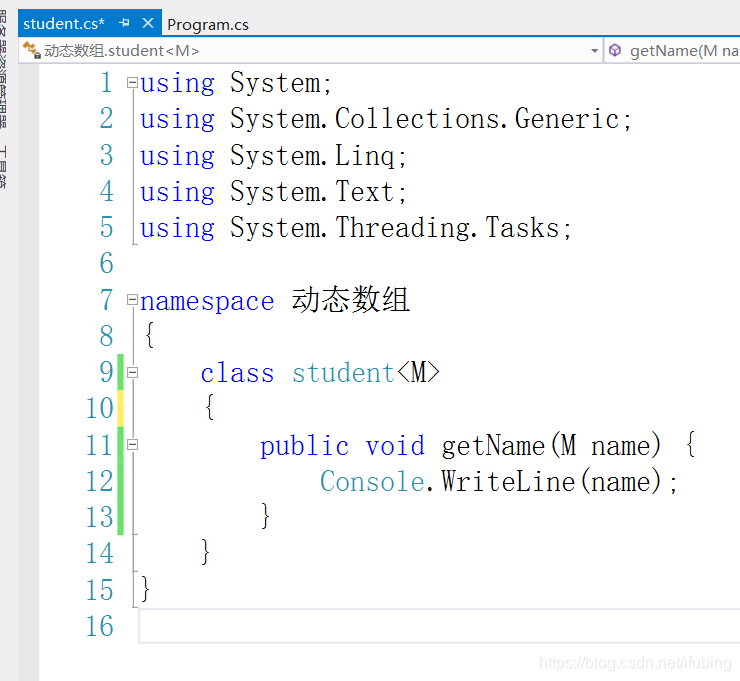Collapse the getName method block
The width and height of the screenshot is (740, 681).
pyautogui.click(x=133, y=445)
